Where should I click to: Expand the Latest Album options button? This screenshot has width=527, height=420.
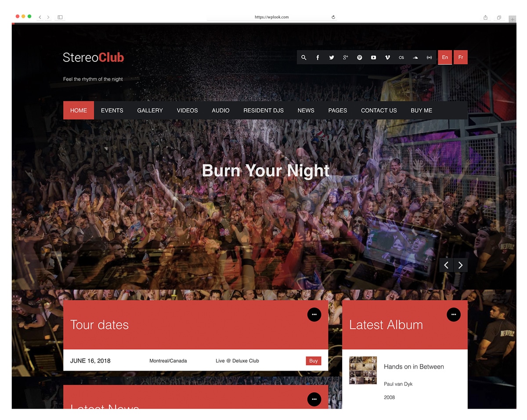454,314
